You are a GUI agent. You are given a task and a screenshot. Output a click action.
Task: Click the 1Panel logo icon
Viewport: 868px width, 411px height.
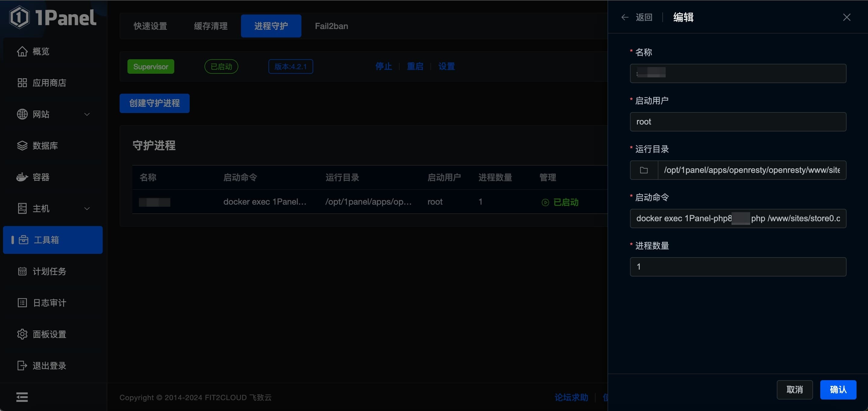(19, 17)
